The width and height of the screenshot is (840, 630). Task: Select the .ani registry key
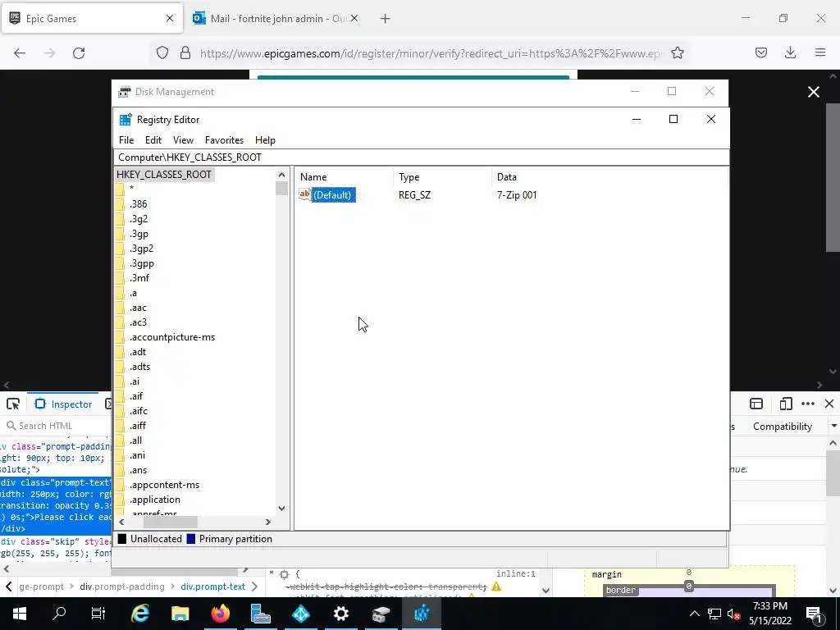pos(137,455)
